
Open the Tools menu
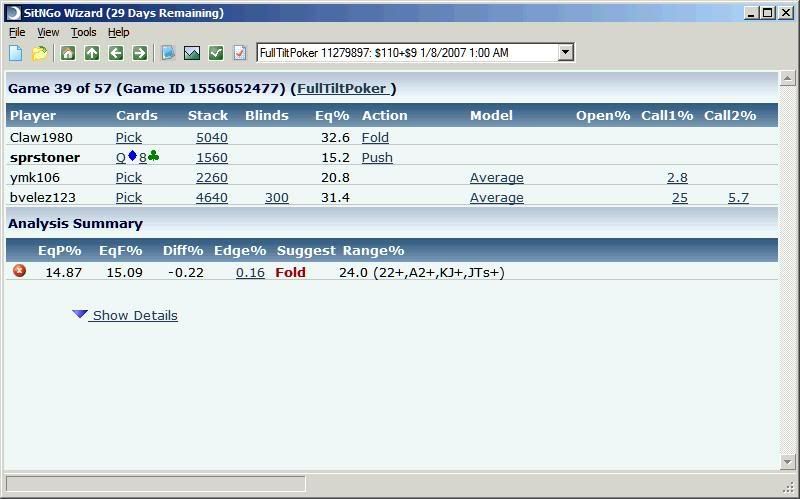tap(83, 32)
